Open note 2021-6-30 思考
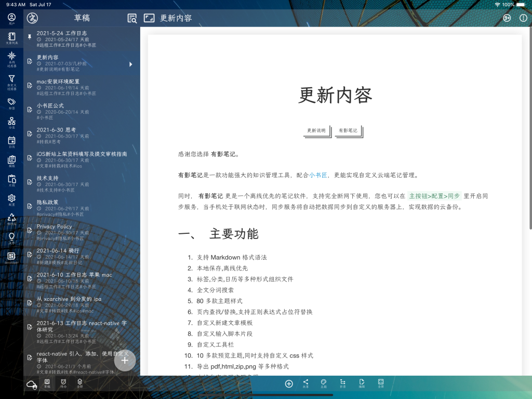 [x=82, y=136]
